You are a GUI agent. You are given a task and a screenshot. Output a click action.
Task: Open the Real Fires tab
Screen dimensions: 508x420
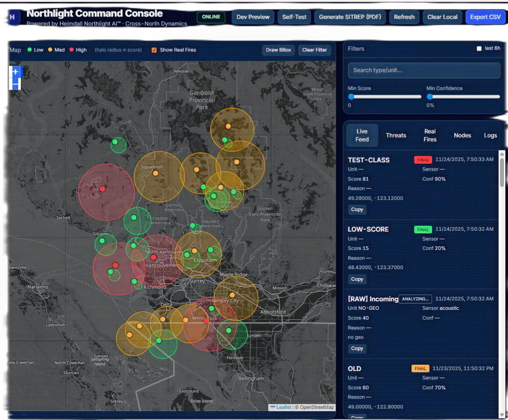point(430,135)
